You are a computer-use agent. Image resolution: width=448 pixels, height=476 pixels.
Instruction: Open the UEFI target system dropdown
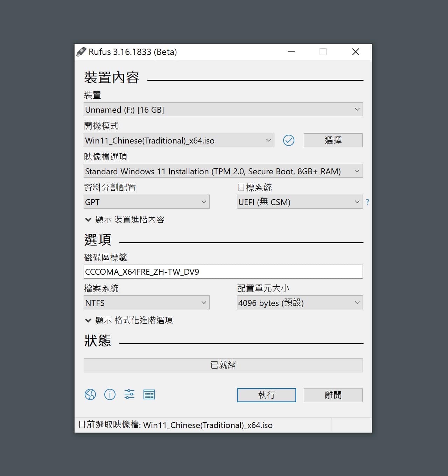pos(300,202)
